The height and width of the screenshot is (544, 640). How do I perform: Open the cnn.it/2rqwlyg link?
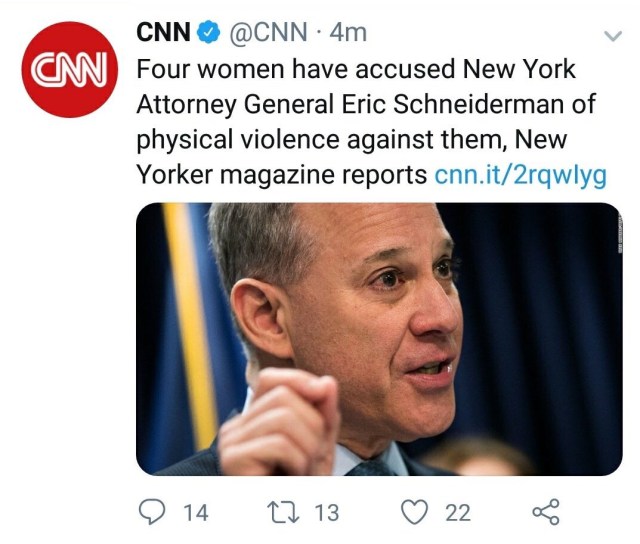520,175
